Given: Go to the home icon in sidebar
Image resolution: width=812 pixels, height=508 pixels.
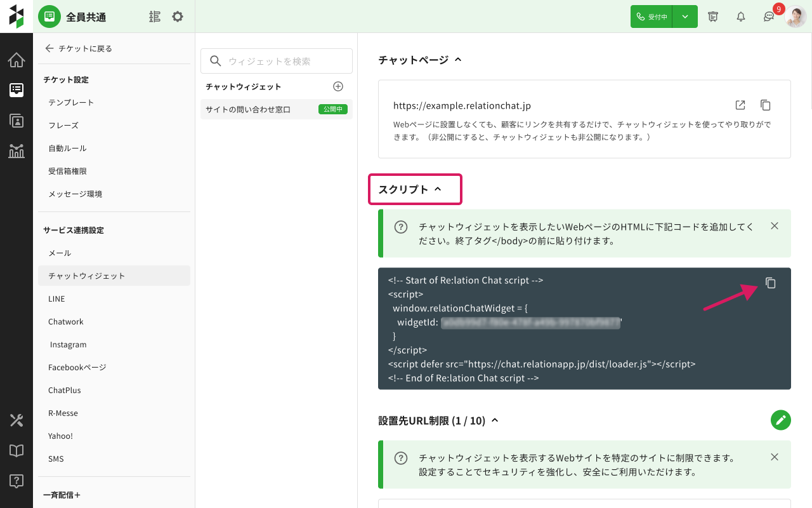Looking at the screenshot, I should click(x=16, y=60).
